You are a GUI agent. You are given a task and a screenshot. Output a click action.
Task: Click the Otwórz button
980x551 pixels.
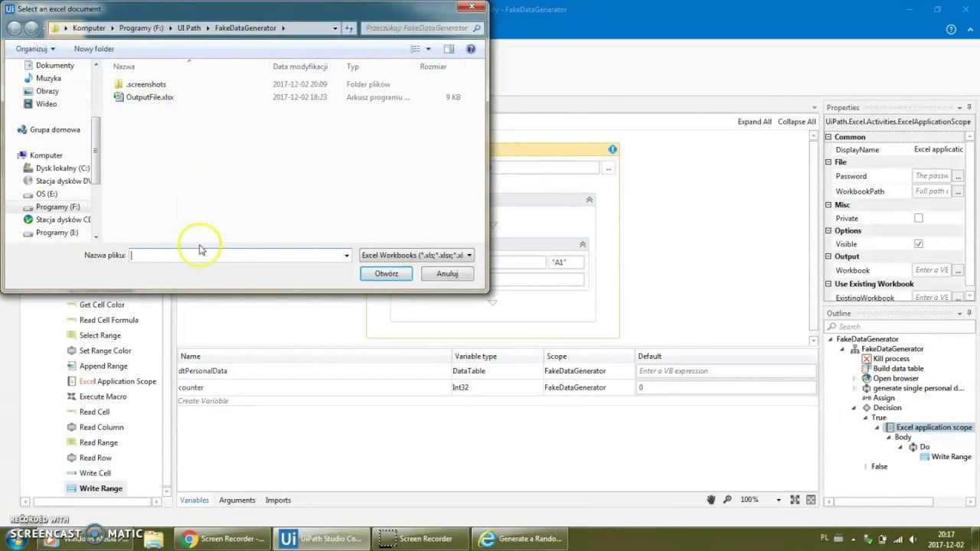click(387, 273)
